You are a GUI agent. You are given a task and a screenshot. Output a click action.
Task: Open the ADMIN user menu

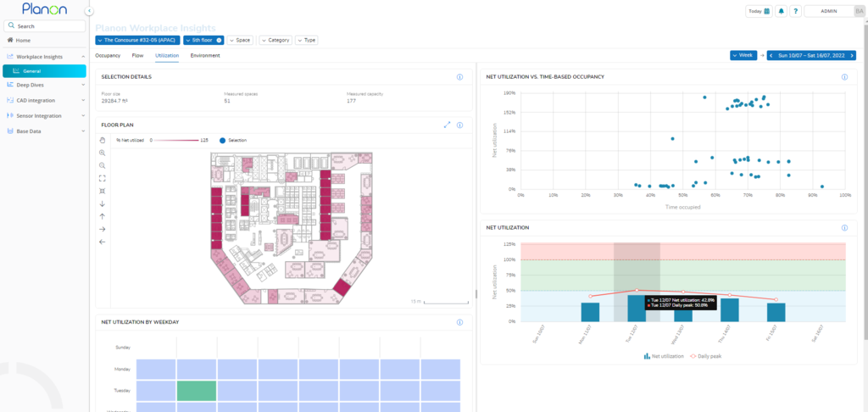[x=829, y=11]
